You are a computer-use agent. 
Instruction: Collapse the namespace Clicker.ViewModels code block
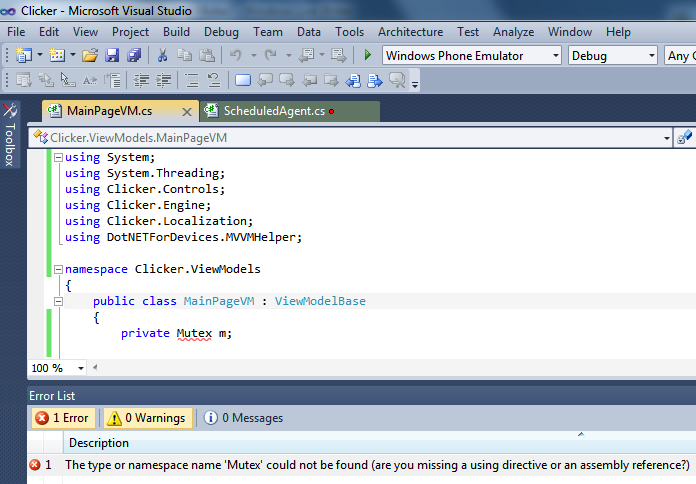point(58,269)
